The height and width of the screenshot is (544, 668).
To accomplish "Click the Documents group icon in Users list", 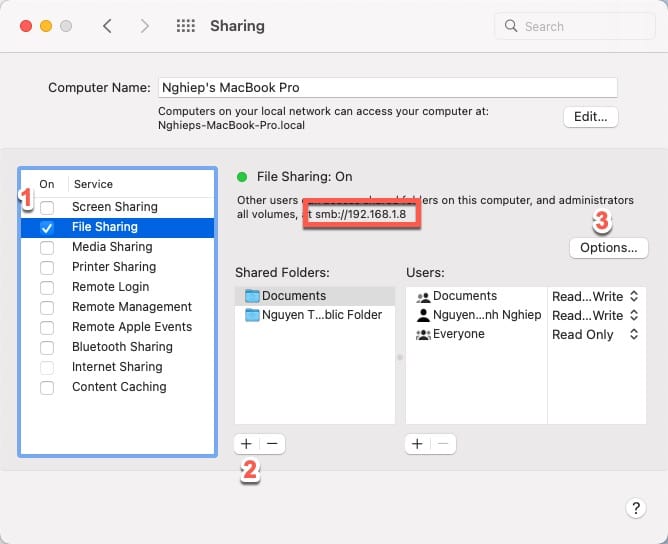I will 423,296.
